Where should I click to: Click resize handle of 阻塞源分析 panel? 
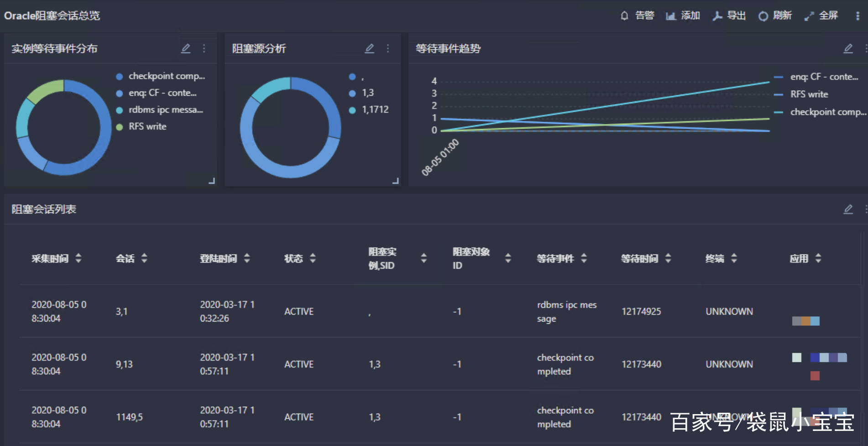pyautogui.click(x=396, y=181)
